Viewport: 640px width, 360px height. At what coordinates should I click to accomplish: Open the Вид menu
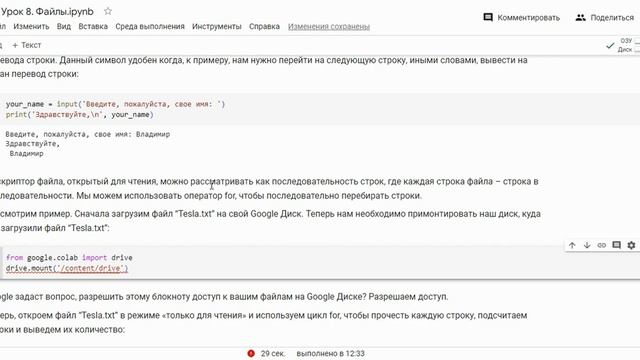(x=64, y=27)
